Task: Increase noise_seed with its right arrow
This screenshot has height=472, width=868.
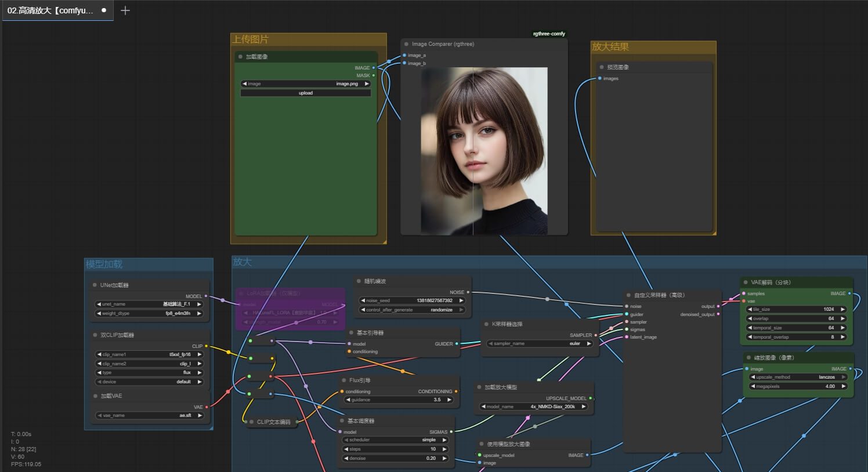Action: click(x=461, y=300)
